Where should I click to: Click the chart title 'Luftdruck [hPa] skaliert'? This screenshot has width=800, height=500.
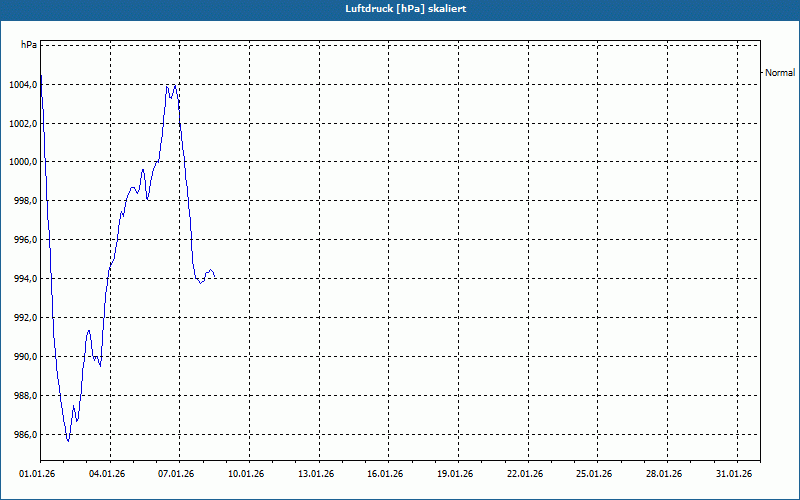point(406,9)
